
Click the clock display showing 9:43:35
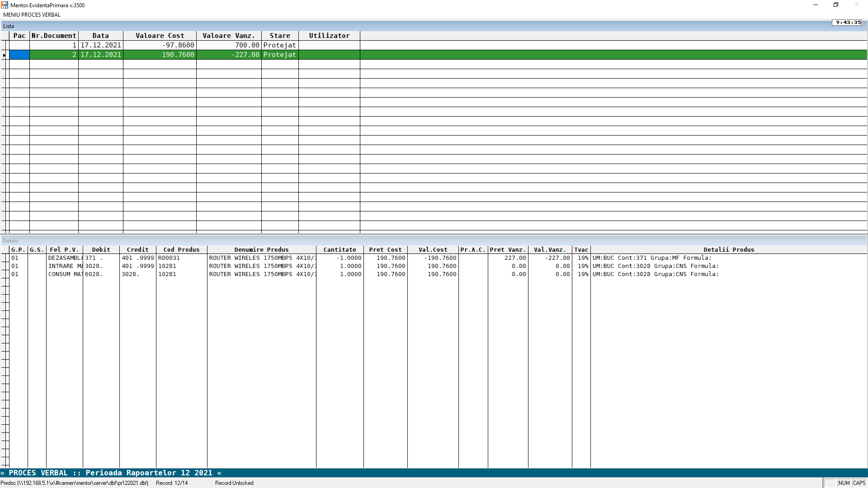click(848, 22)
